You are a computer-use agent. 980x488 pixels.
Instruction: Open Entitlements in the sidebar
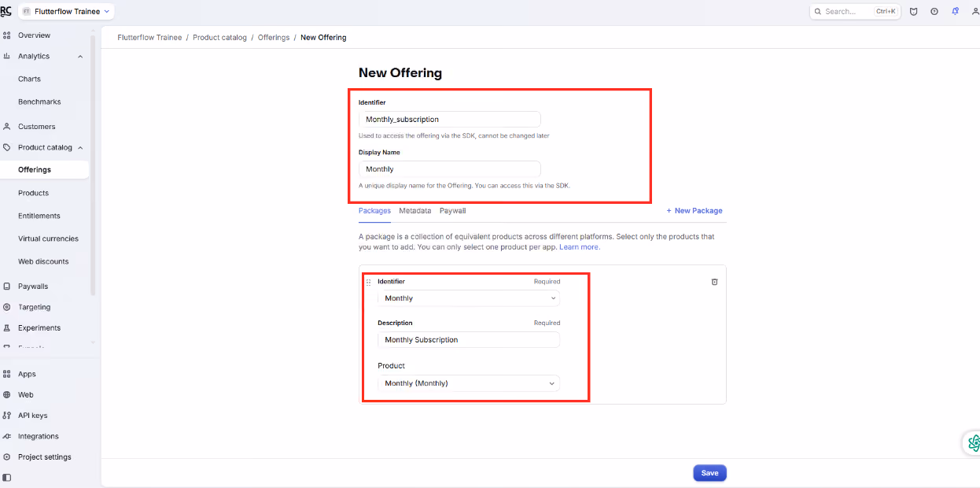point(39,216)
